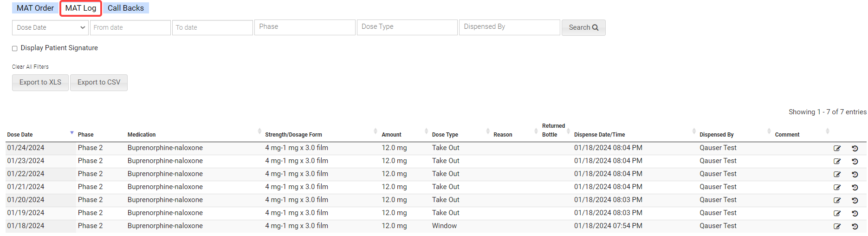The image size is (868, 236).
Task: Revert the 01/23/2024 dose entry
Action: pos(855,162)
